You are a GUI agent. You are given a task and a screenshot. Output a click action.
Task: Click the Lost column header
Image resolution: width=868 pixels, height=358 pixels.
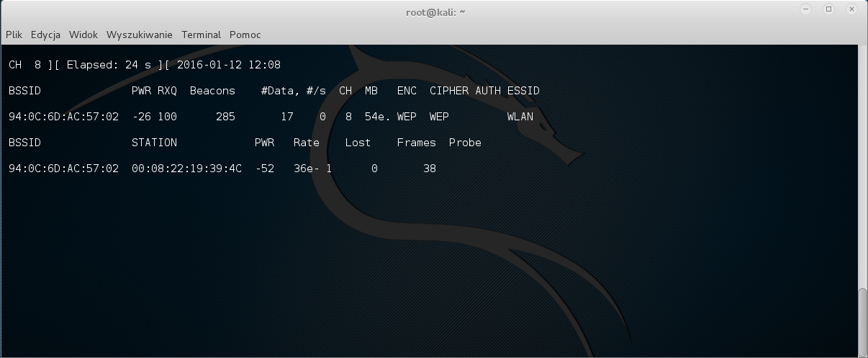(358, 143)
